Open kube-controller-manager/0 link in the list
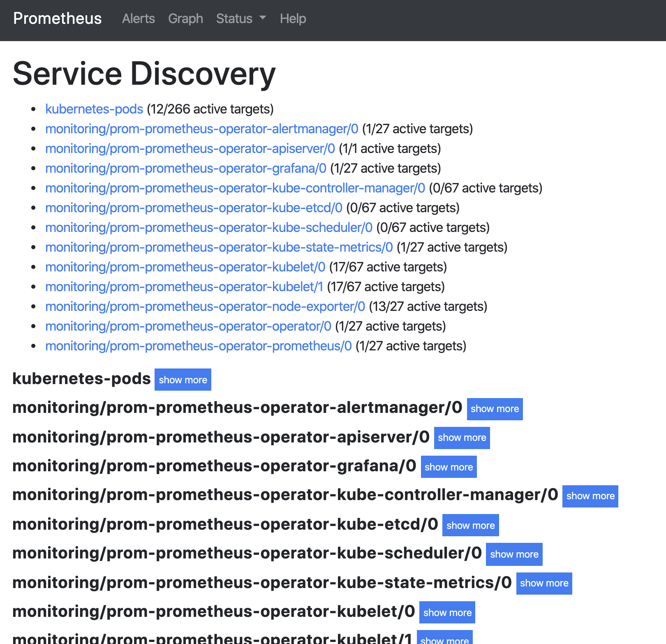The width and height of the screenshot is (666, 644). 235,188
